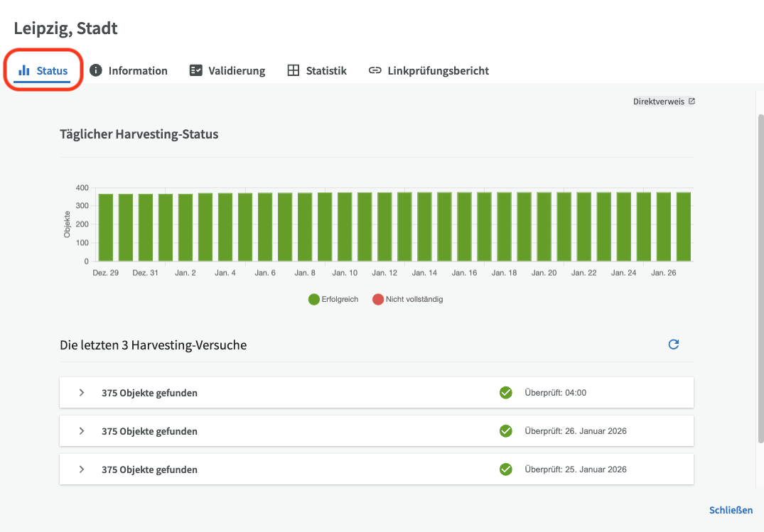The image size is (764, 532).
Task: Expand the 25. Januar 2026 harvest row
Action: coord(82,469)
